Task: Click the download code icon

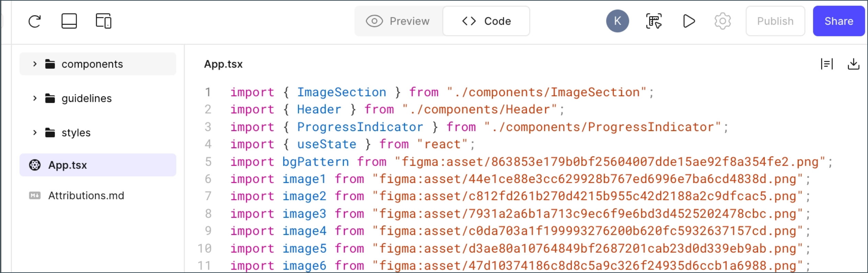Action: (x=853, y=64)
